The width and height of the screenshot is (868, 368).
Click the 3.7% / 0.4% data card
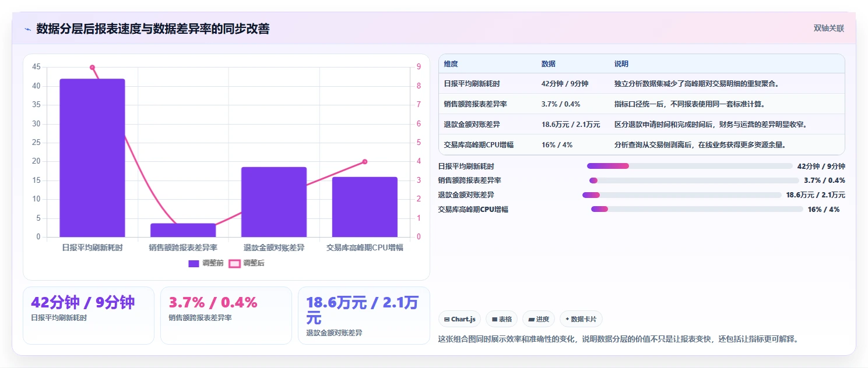tap(226, 315)
